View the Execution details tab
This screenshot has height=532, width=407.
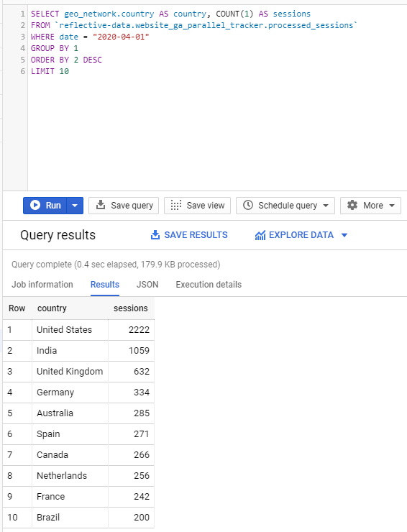tap(209, 284)
